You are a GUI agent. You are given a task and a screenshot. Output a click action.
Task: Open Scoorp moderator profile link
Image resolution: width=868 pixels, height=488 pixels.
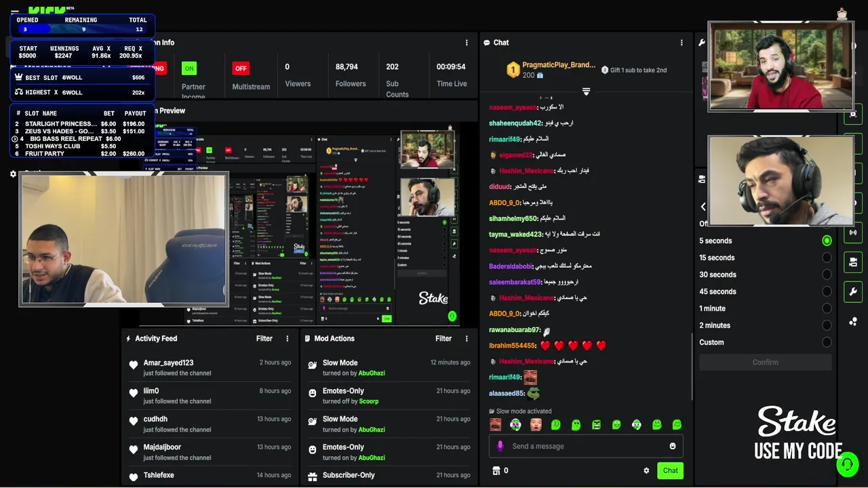pyautogui.click(x=368, y=401)
